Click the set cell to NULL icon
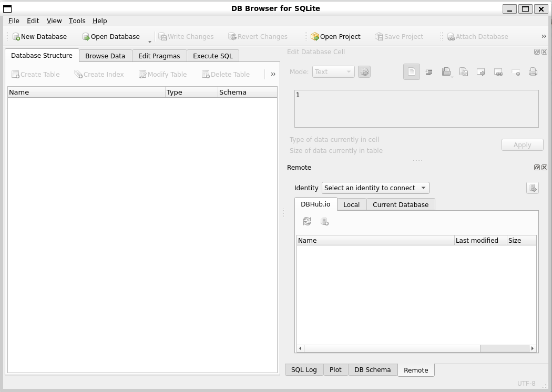552x392 pixels. click(x=516, y=72)
